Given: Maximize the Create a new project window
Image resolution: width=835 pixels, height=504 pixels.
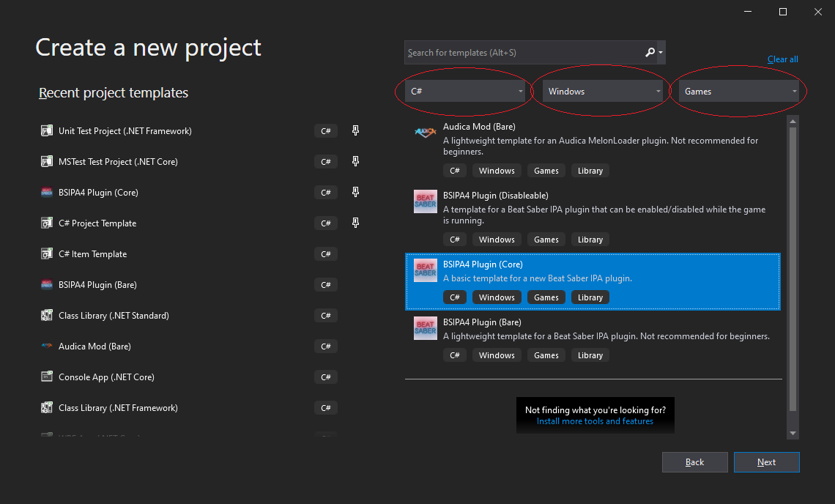Looking at the screenshot, I should pyautogui.click(x=783, y=12).
